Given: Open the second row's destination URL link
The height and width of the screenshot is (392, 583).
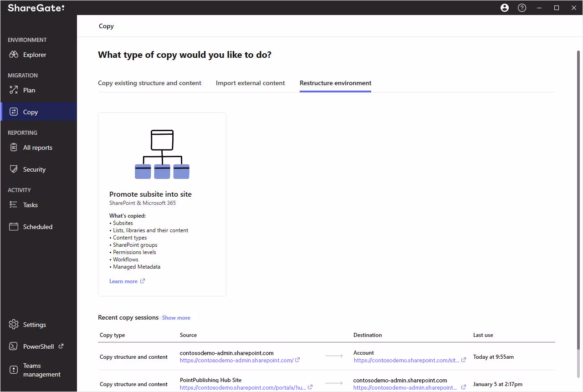Looking at the screenshot, I should click(x=405, y=387).
